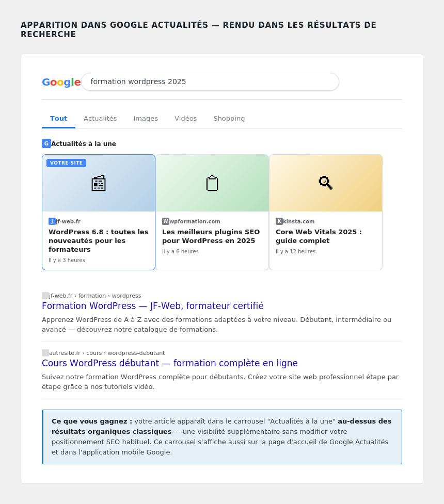The image size is (444, 504).
Task: Click the 'jf-web.fr › formation › wordpress' breadcrumb
Action: (x=95, y=296)
